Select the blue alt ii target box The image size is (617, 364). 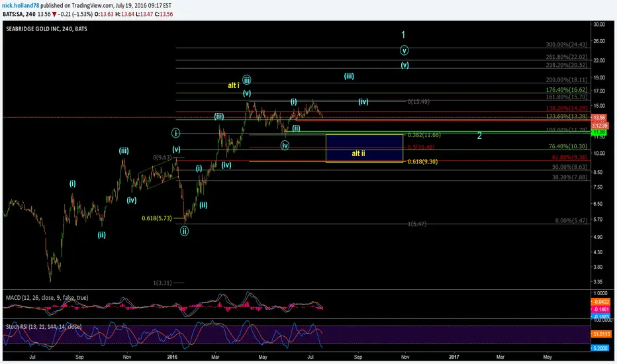click(x=364, y=148)
